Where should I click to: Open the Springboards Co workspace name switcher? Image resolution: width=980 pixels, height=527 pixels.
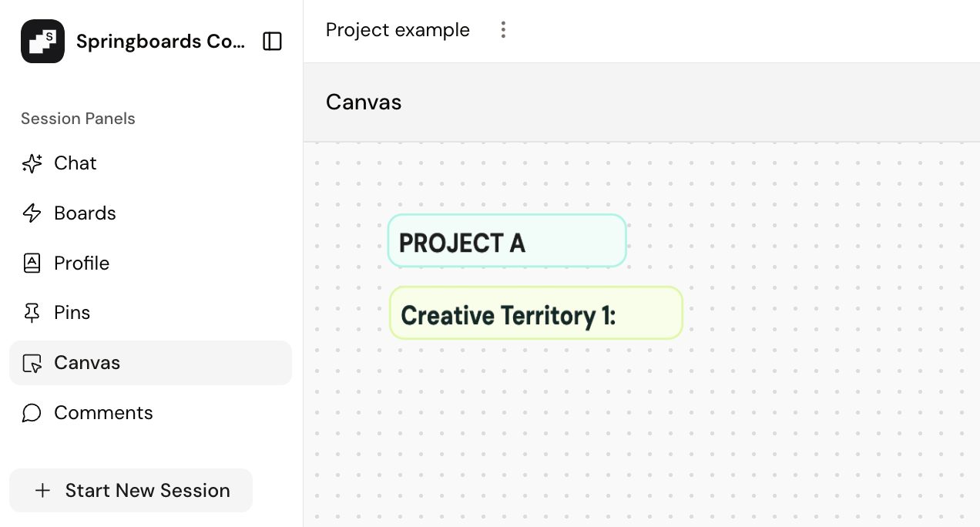(160, 41)
